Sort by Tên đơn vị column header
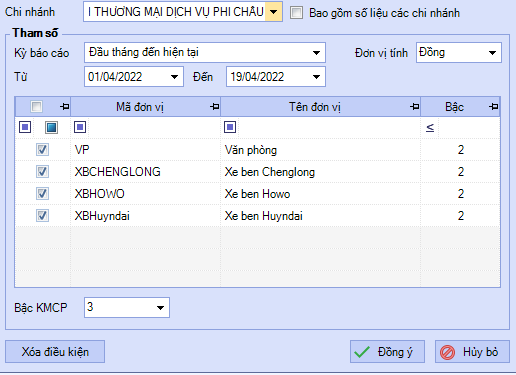The image size is (516, 375). coord(315,107)
